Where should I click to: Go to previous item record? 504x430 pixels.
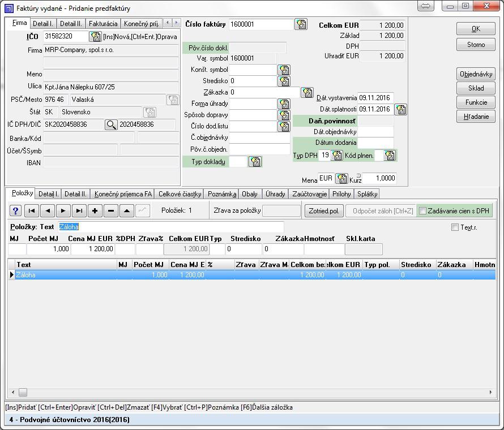pos(48,210)
